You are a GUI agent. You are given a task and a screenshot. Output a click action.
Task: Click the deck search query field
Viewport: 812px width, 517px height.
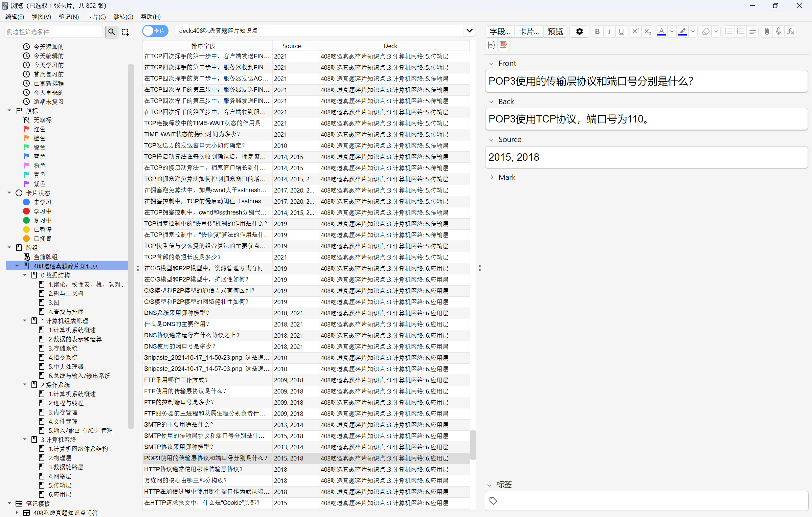pyautogui.click(x=319, y=31)
